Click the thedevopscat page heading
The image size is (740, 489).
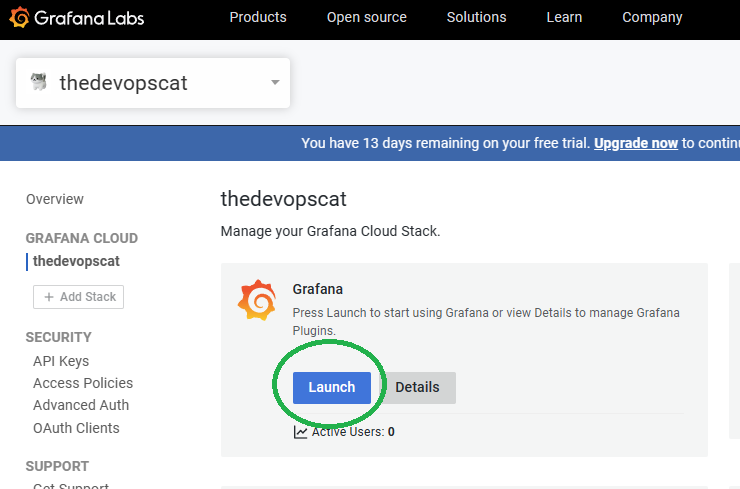pos(284,199)
